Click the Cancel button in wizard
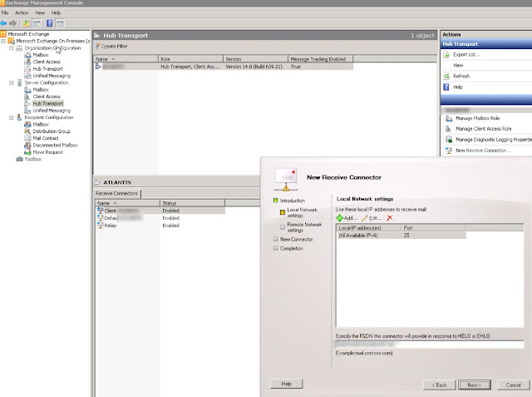The width and height of the screenshot is (532, 397). click(513, 385)
